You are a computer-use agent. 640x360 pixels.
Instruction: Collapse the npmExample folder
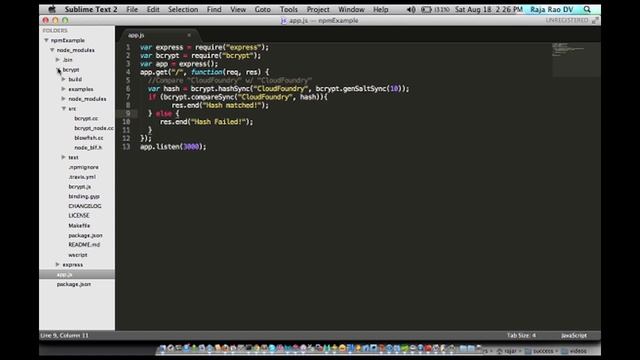tap(46, 40)
